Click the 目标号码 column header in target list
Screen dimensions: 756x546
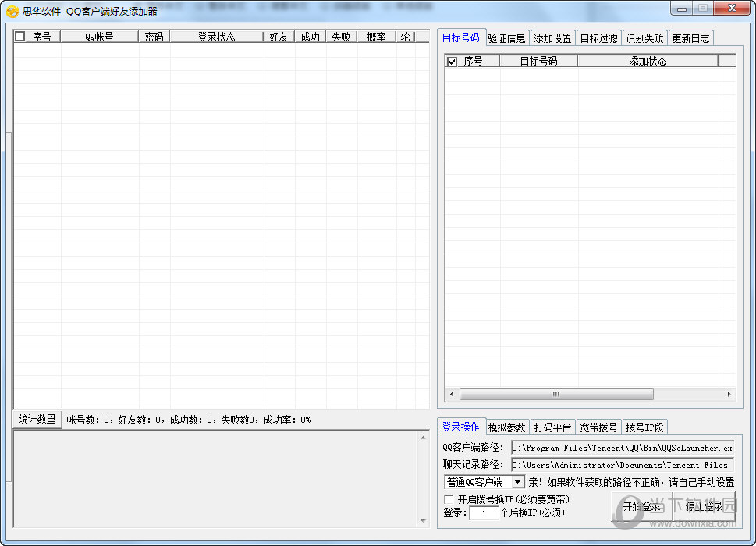538,61
